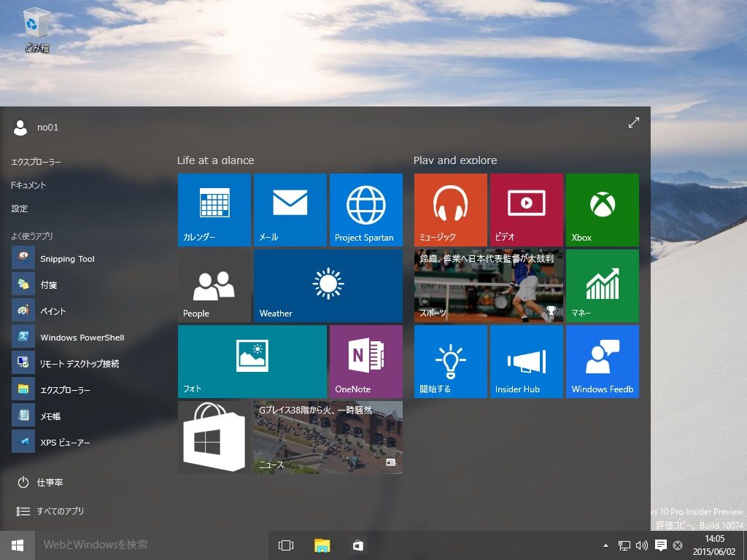
Task: Click the WebとWindowsを検索 search box
Action: (x=152, y=545)
